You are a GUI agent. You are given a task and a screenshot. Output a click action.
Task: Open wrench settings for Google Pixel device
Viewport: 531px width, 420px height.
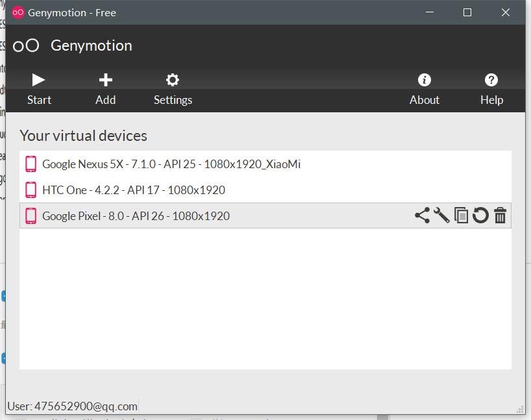pos(441,216)
